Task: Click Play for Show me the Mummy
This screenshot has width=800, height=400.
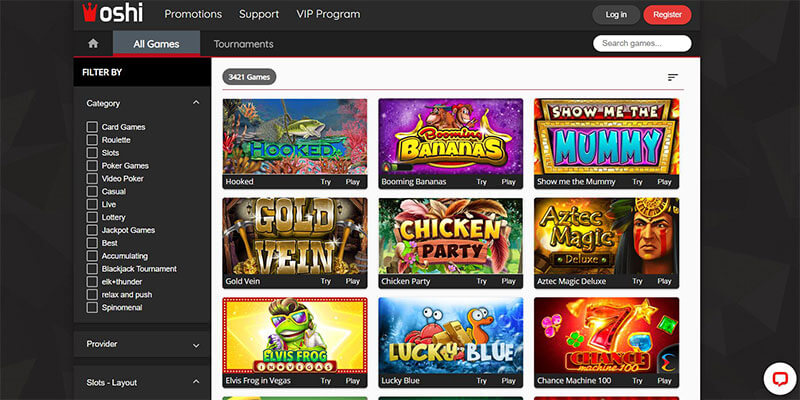Action: click(664, 182)
